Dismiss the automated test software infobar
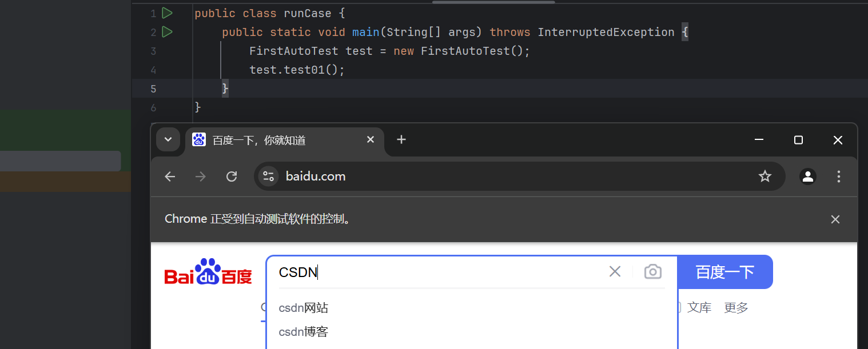 coord(835,219)
